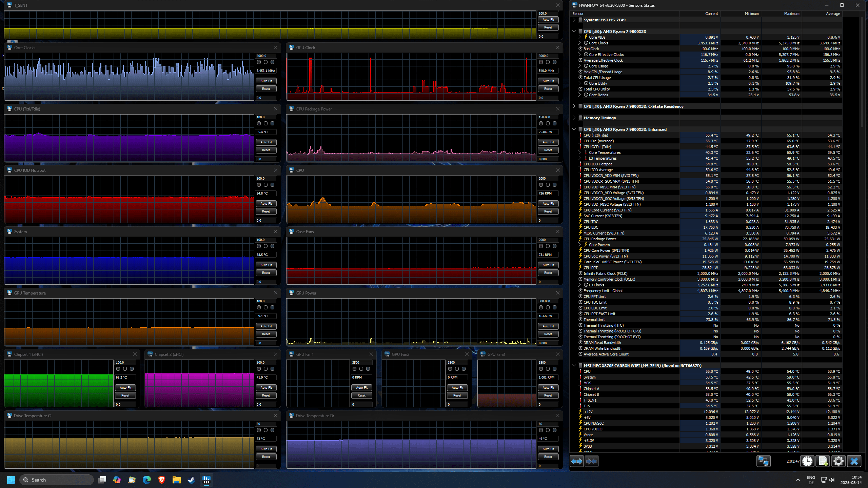
Task: Open the remote network monitoring icon
Action: click(x=763, y=461)
